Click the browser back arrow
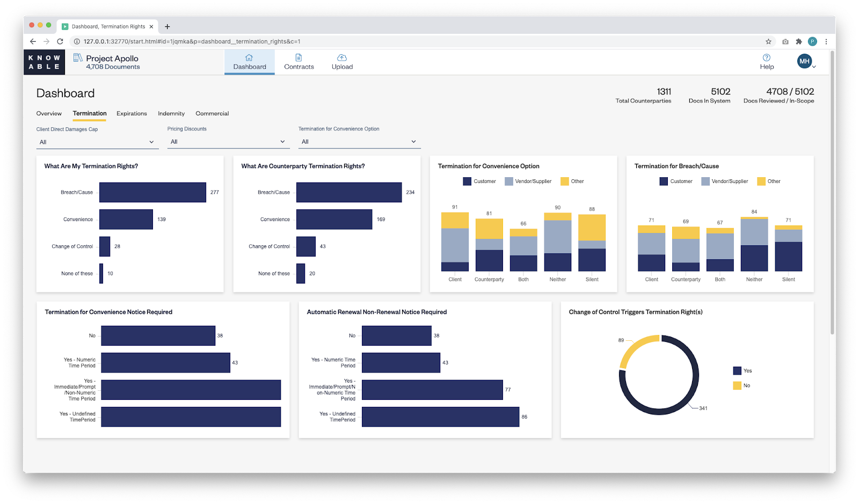 coord(33,41)
